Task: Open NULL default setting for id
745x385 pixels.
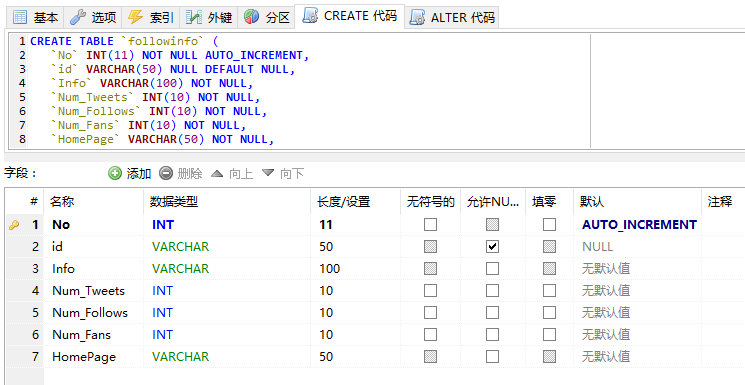Action: tap(598, 247)
